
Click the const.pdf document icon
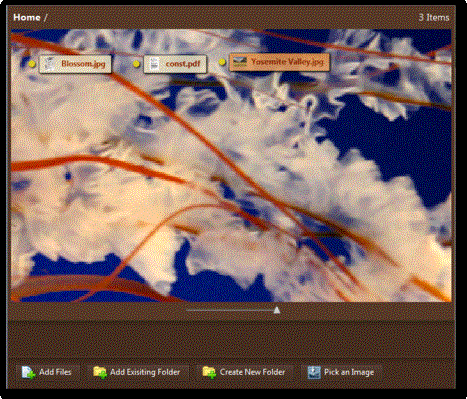pos(154,64)
